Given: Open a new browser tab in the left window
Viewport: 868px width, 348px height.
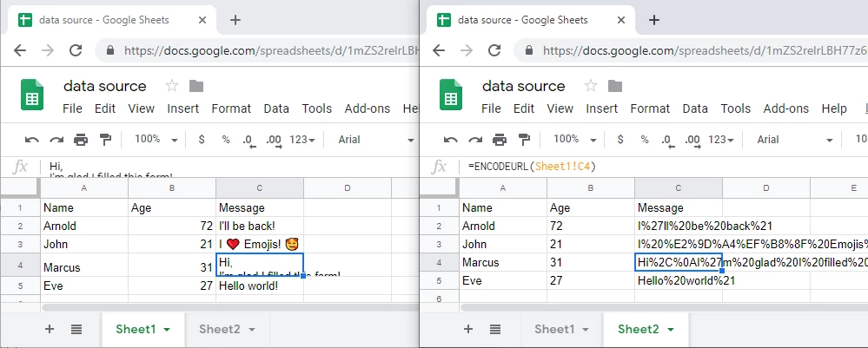Looking at the screenshot, I should [235, 20].
